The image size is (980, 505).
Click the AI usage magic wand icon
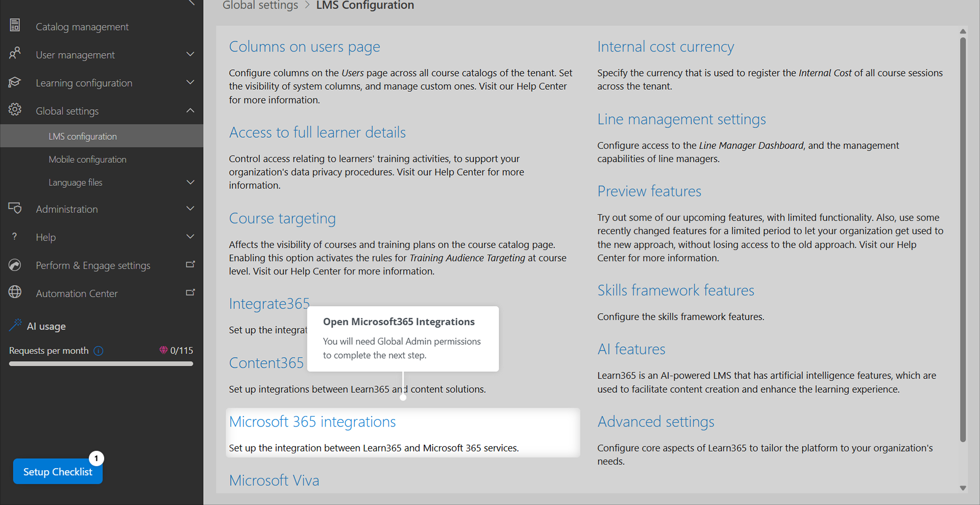click(x=15, y=325)
